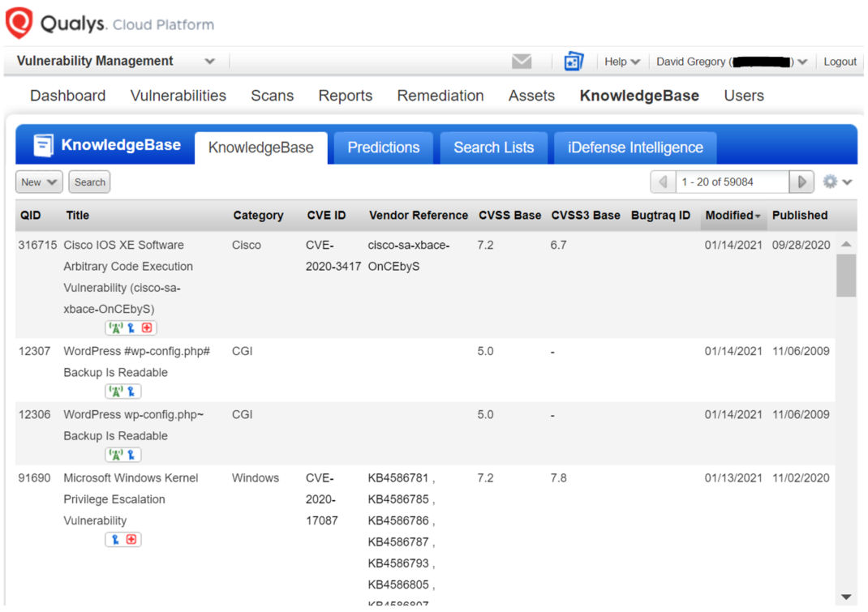Viewport: 868px width, 612px height.
Task: Click the Vendor Reference column header
Action: coord(419,216)
